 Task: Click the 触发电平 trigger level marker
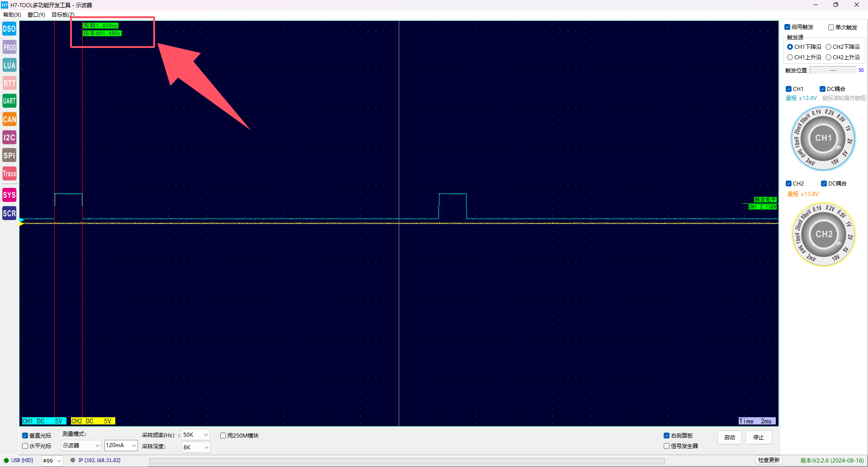pos(765,200)
